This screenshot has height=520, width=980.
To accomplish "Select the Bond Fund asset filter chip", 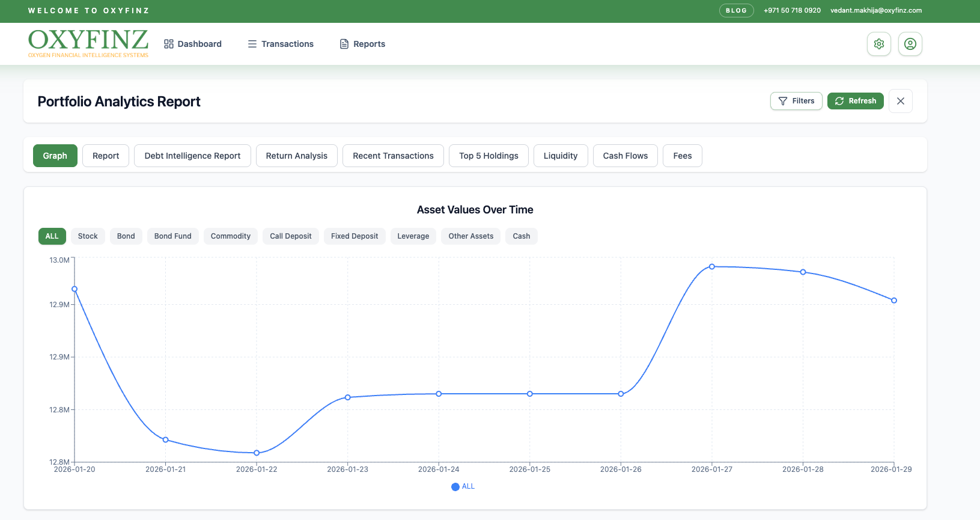I will (173, 236).
